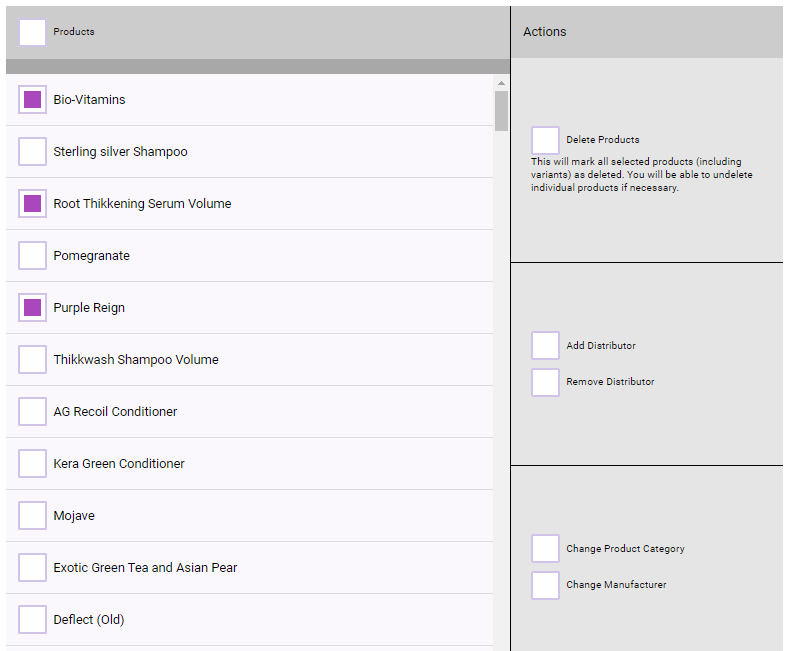Enable the Kera Green Conditioner checkbox

pos(33,464)
